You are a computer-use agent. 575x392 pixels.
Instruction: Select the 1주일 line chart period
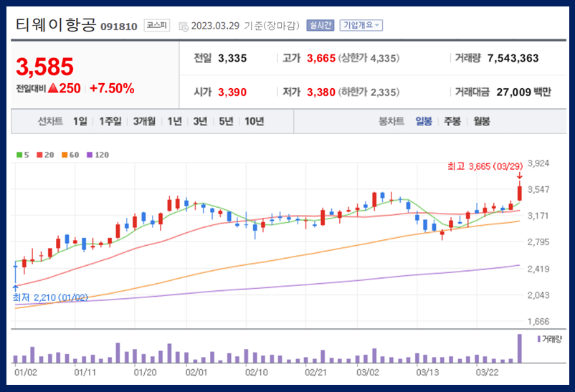coord(110,121)
